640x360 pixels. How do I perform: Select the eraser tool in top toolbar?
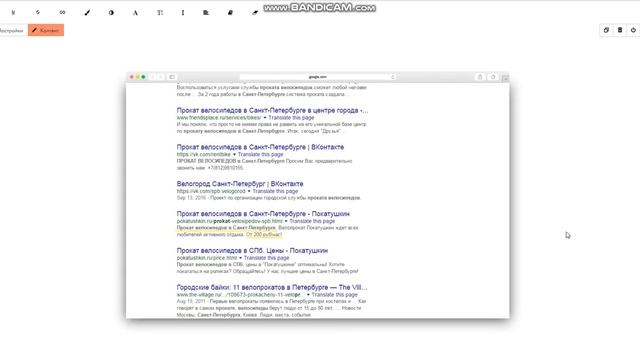click(255, 13)
